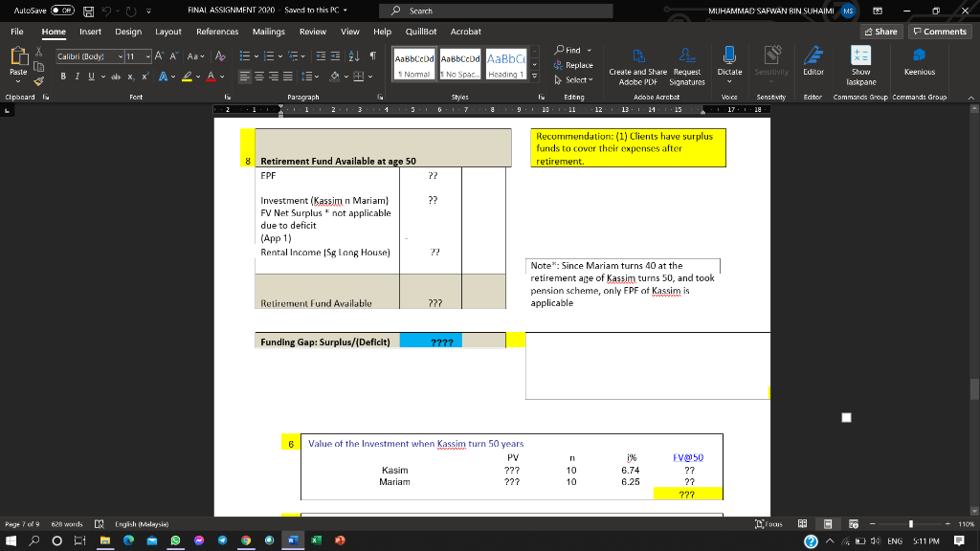Center align the paragraph text
The image size is (980, 551).
[x=259, y=76]
